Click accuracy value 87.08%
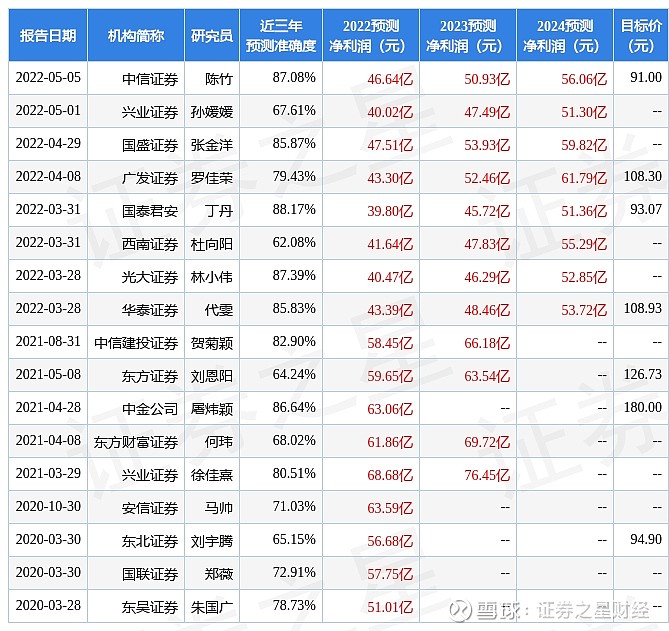Image resolution: width=669 pixels, height=631 pixels. tap(294, 78)
